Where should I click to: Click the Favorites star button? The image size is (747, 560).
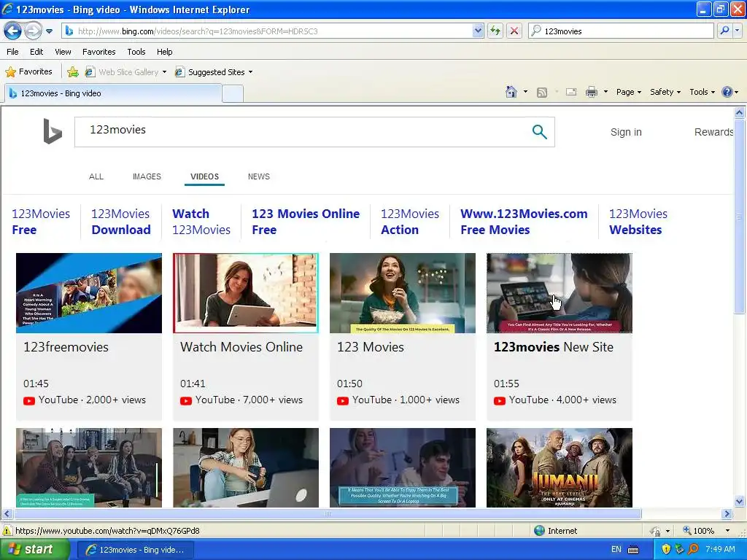(28, 72)
